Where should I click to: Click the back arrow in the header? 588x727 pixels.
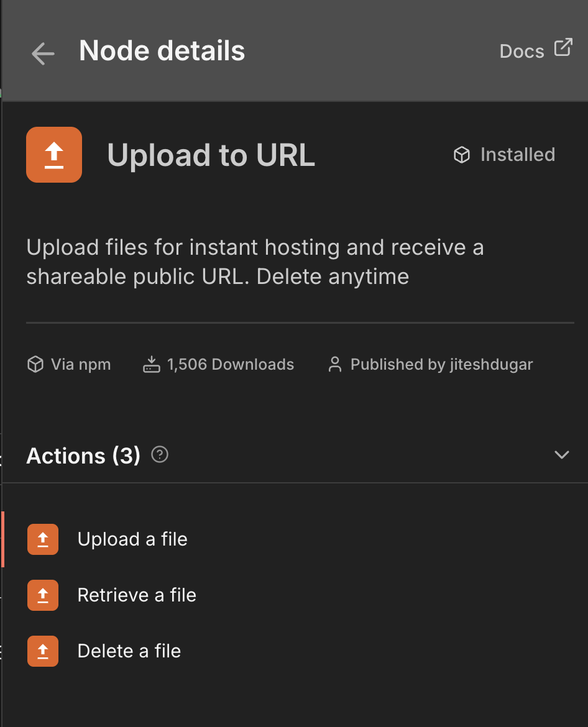click(x=43, y=53)
